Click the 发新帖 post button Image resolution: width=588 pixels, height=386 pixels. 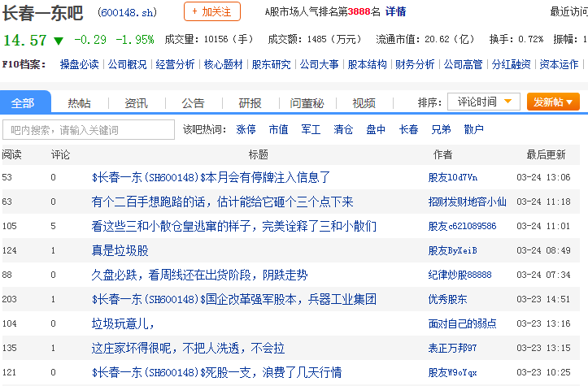tap(553, 102)
